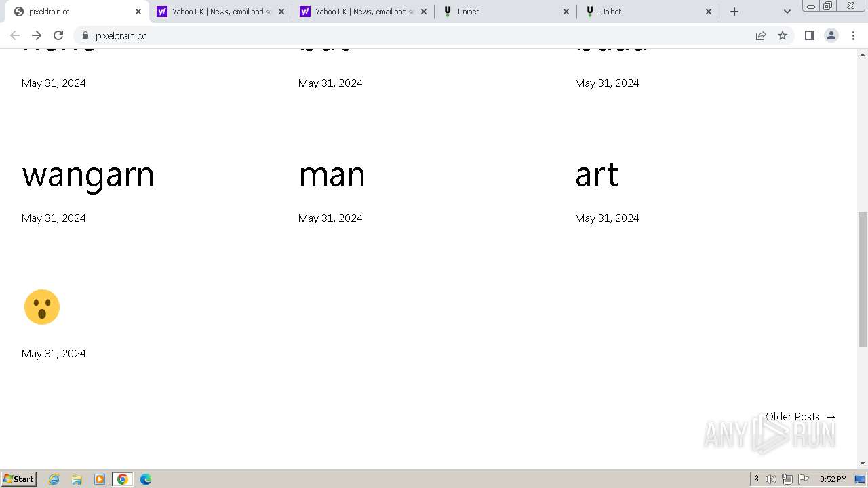Click the browser forward arrow
Viewport: 868px width, 488px height.
pyautogui.click(x=37, y=35)
